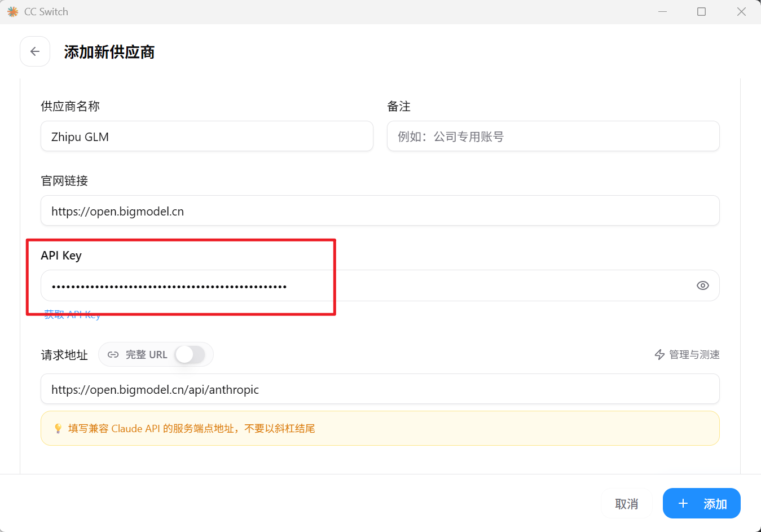The width and height of the screenshot is (761, 532).
Task: Focus the masked API Key input field
Action: coord(380,285)
